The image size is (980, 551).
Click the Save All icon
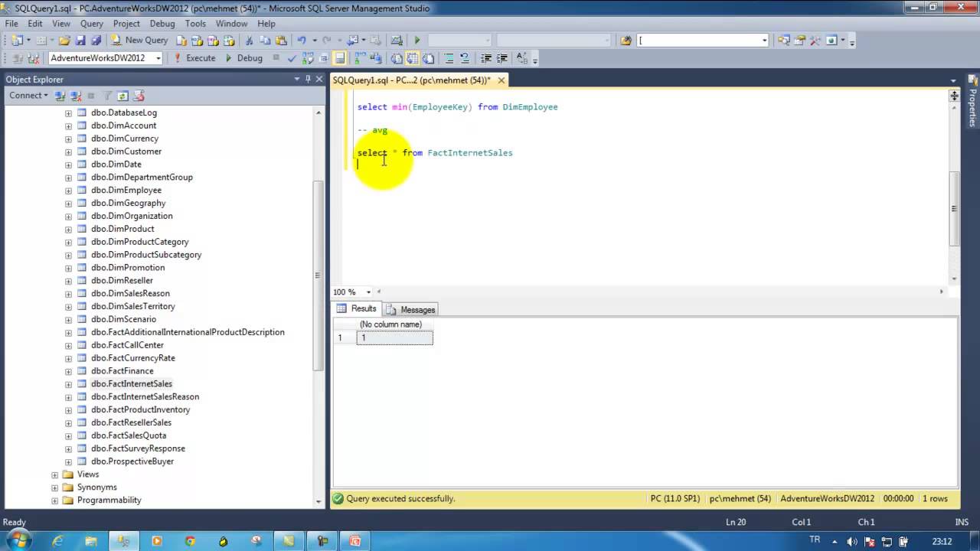[x=96, y=40]
